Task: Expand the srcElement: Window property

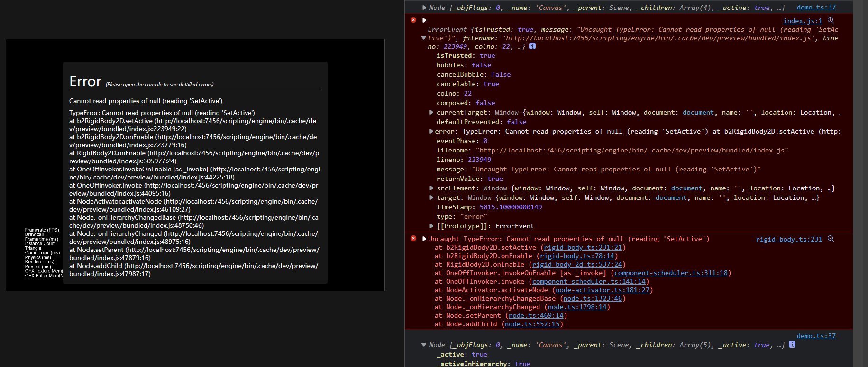Action: [431, 188]
